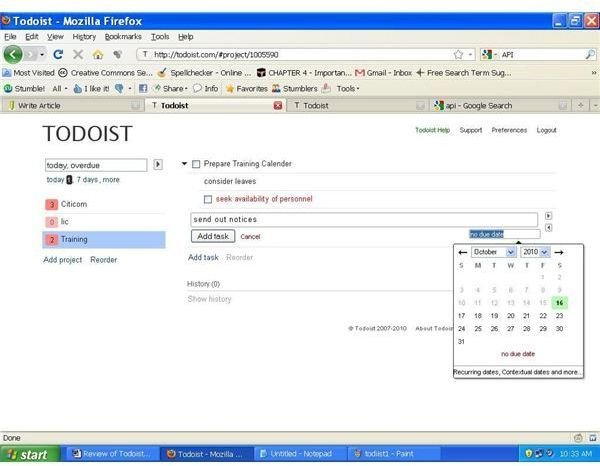Switch to todist1 - Paint in taskbar
This screenshot has width=600, height=466.
tap(394, 454)
